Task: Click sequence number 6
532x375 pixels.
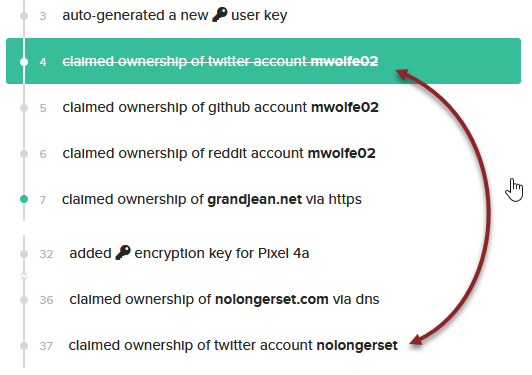Action: click(43, 154)
